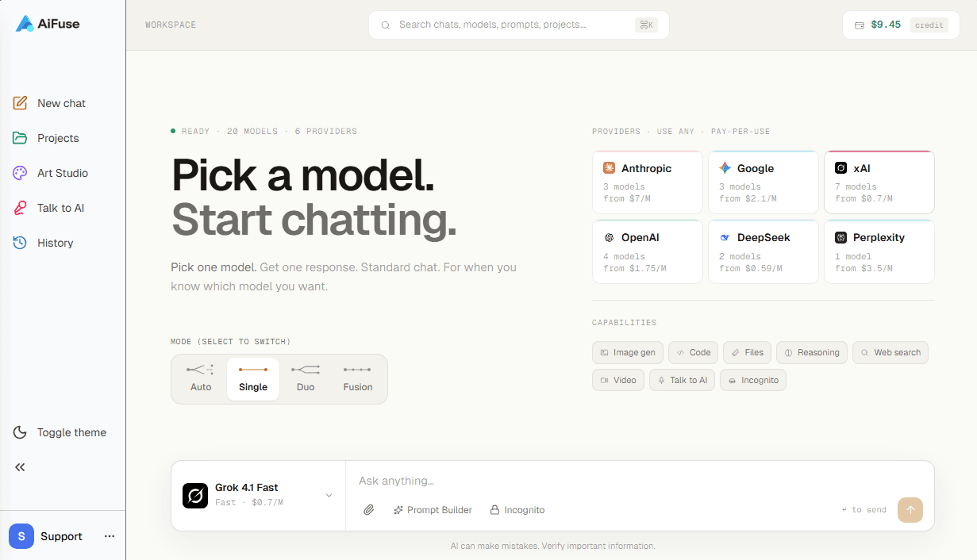Open Projects in the sidebar
The height and width of the screenshot is (560, 977).
63,138
